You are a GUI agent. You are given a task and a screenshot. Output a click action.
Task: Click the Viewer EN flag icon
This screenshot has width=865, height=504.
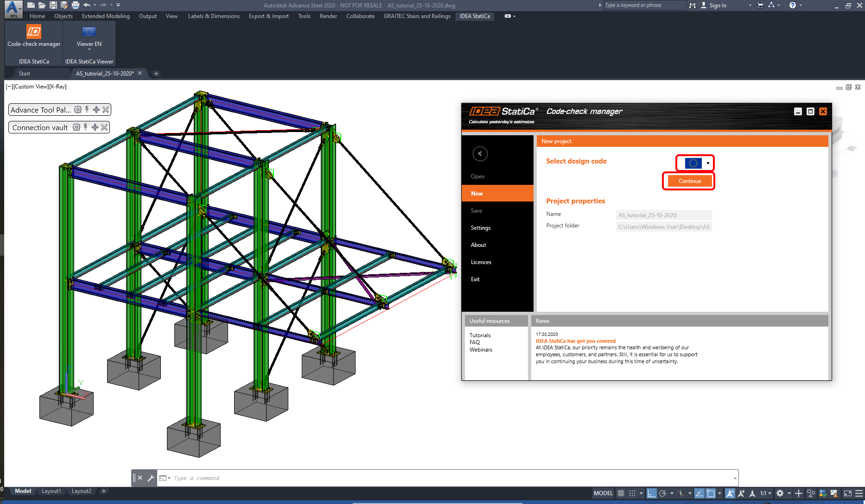tap(89, 32)
